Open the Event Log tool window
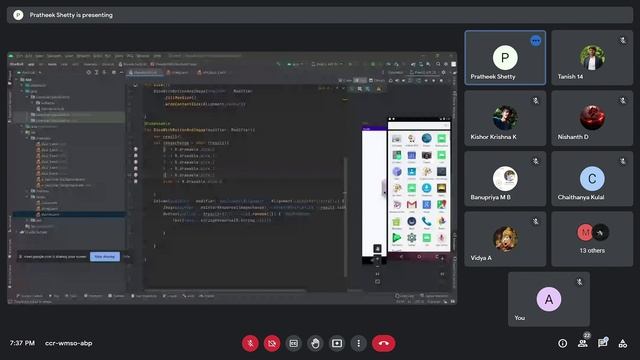The height and width of the screenshot is (360, 640). (x=404, y=296)
